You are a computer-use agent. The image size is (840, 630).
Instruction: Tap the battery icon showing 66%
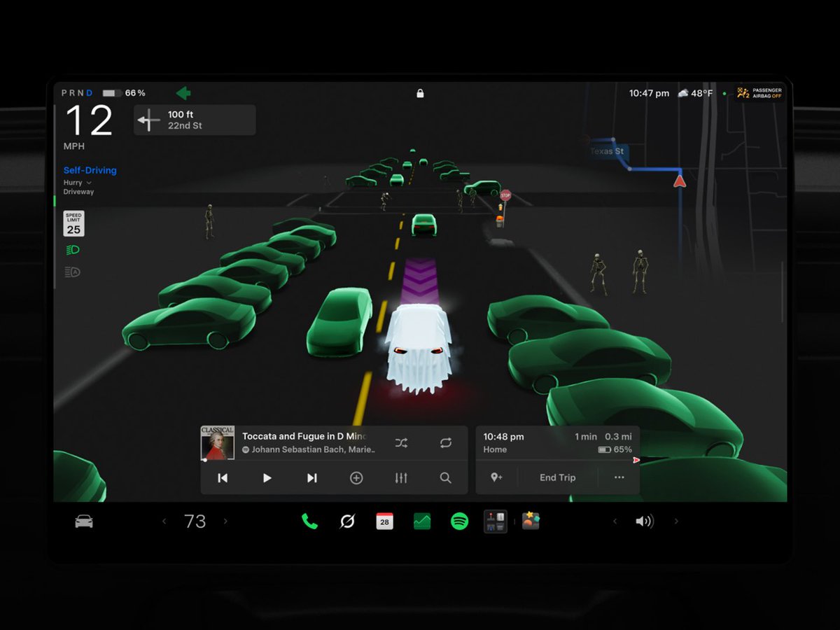[x=111, y=93]
